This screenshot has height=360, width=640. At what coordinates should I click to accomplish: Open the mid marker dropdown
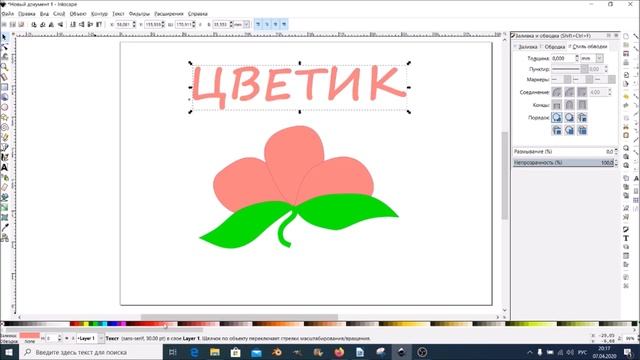589,80
